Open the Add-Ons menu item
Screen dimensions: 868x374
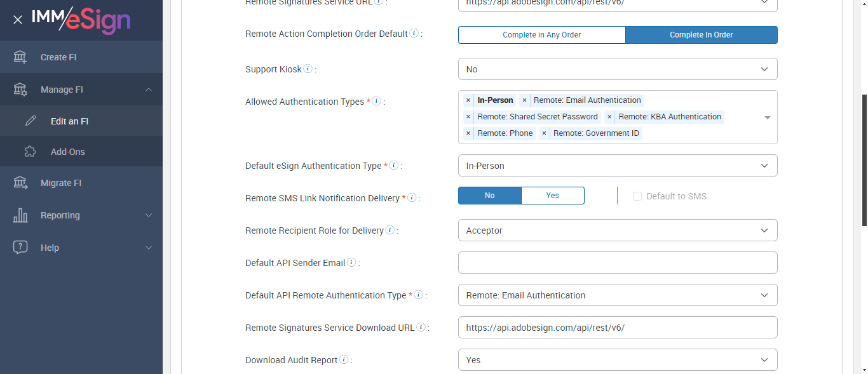point(67,152)
